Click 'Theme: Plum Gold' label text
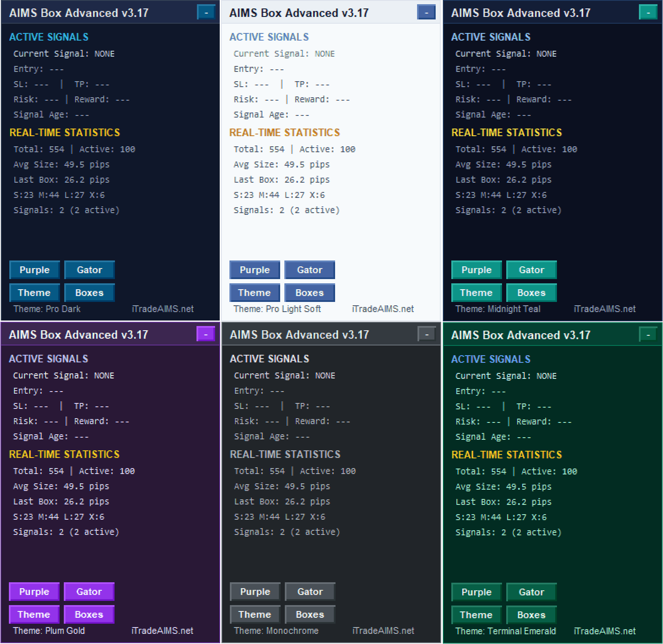Viewport: 663px width, 644px height. (x=49, y=631)
